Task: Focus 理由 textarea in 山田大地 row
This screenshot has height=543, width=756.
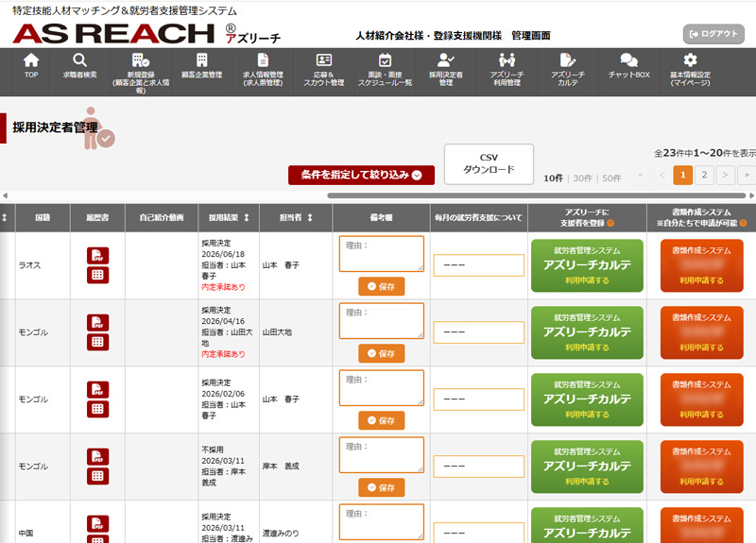Action: point(382,320)
